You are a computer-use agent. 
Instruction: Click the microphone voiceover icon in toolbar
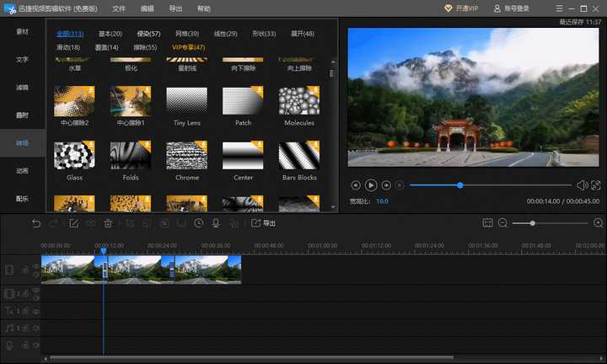(x=216, y=223)
